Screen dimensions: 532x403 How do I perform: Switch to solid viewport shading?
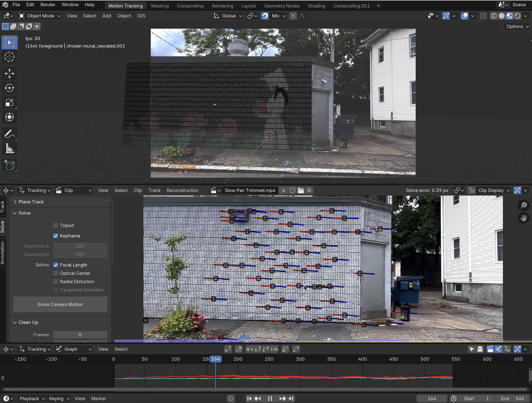(x=502, y=16)
